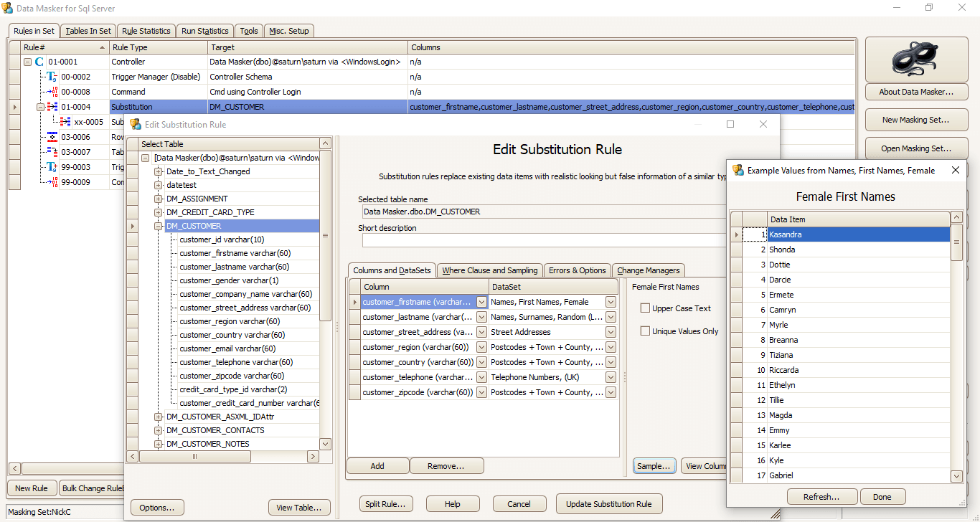
Task: Open the DataSet dropdown for customer_telephone
Action: (x=610, y=376)
